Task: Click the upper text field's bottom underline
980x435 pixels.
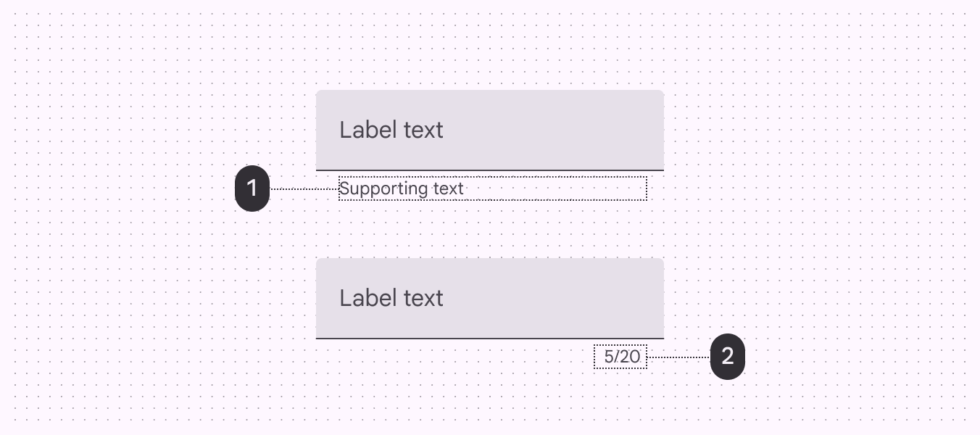Action: tap(489, 170)
